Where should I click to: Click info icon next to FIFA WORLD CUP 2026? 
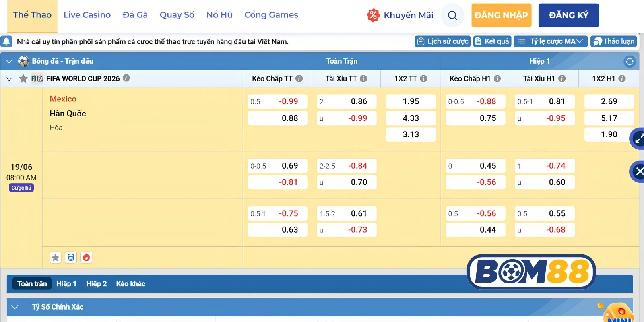click(x=126, y=78)
